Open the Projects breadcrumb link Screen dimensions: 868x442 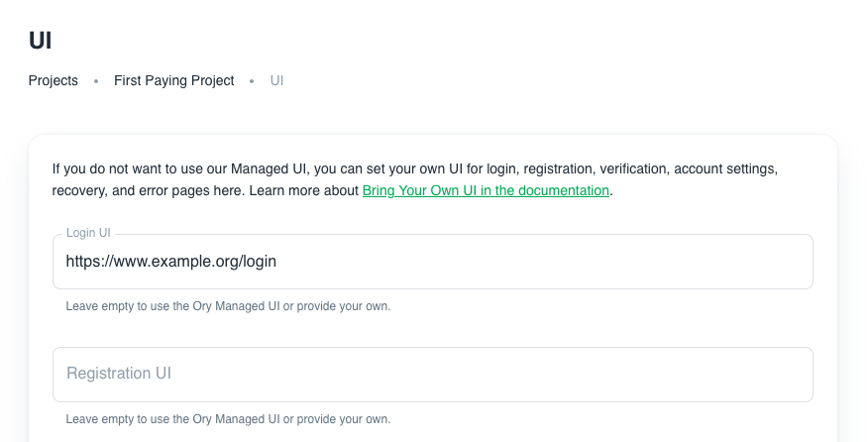coord(54,81)
